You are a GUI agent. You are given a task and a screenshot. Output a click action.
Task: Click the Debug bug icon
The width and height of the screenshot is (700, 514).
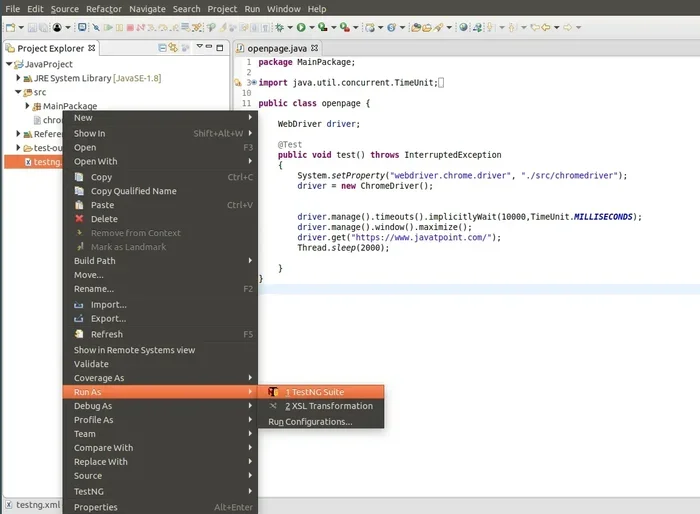[x=279, y=28]
